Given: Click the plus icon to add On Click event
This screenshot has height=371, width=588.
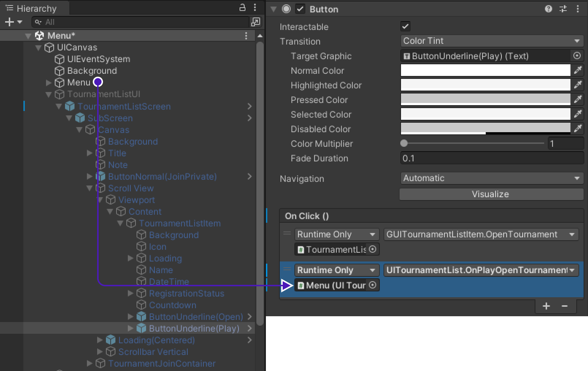Looking at the screenshot, I should point(546,306).
